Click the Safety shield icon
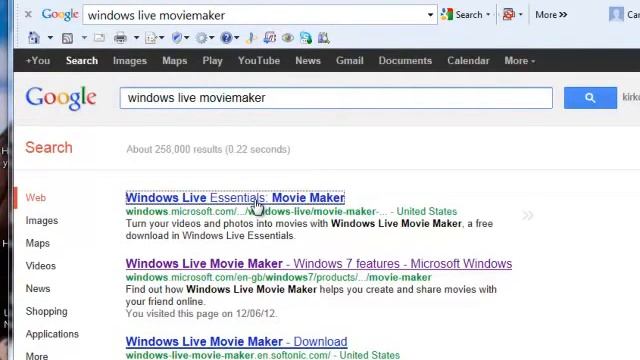 [x=177, y=38]
